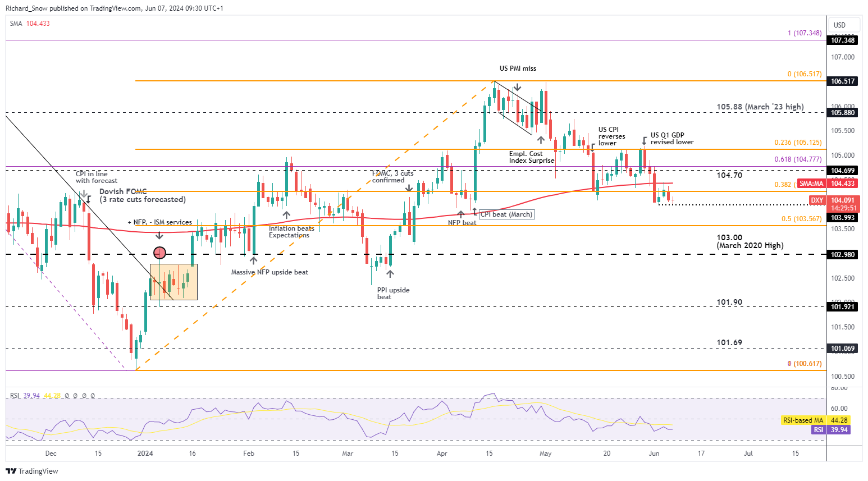Click the FOMC, 3 cuts confirmed note
868x481 pixels.
tap(392, 177)
